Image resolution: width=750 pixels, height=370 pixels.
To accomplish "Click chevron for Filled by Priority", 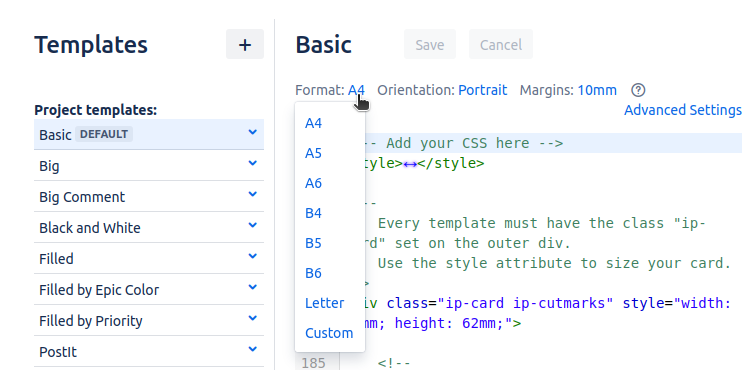I will (253, 318).
